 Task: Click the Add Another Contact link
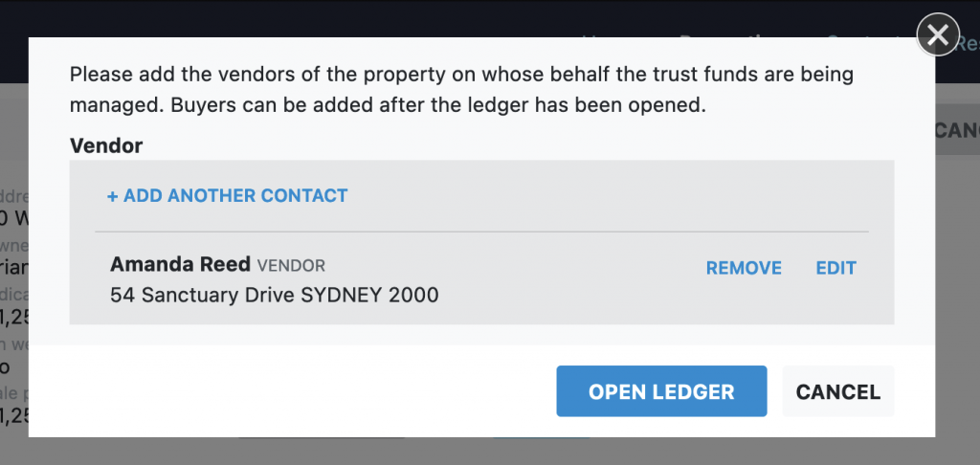click(227, 196)
